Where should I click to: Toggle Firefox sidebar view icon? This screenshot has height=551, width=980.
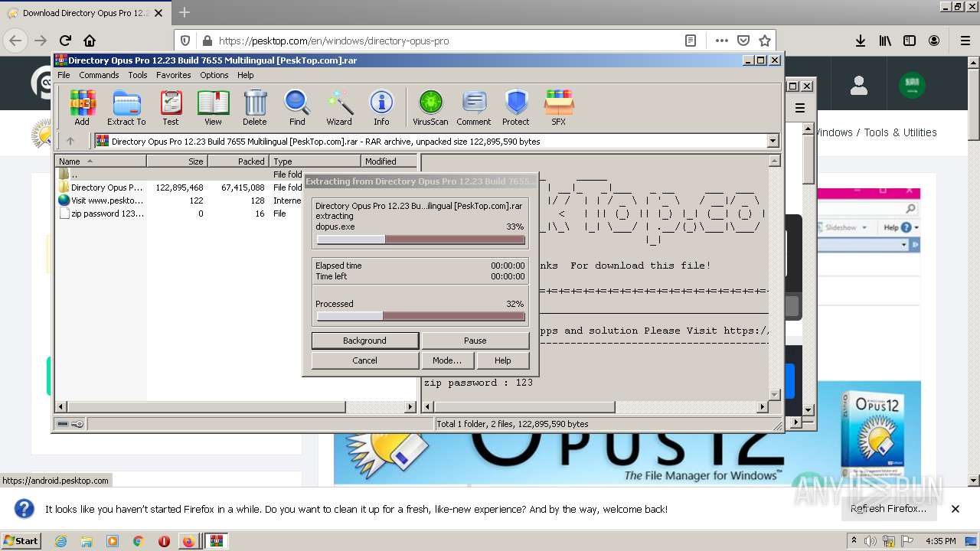pos(910,41)
